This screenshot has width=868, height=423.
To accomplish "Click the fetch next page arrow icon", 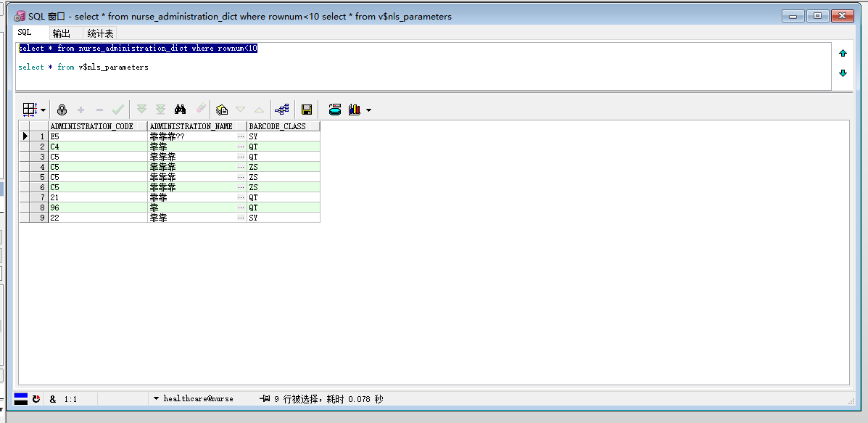I will (x=141, y=110).
